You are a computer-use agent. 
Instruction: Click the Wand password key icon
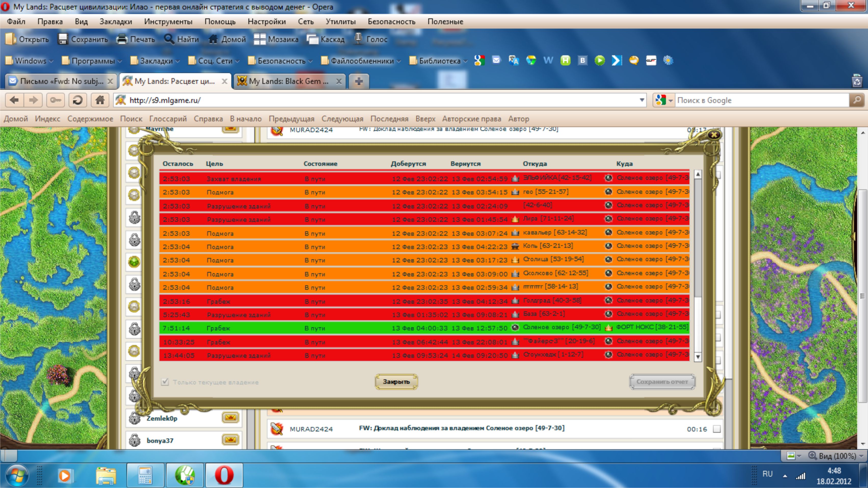click(x=56, y=100)
